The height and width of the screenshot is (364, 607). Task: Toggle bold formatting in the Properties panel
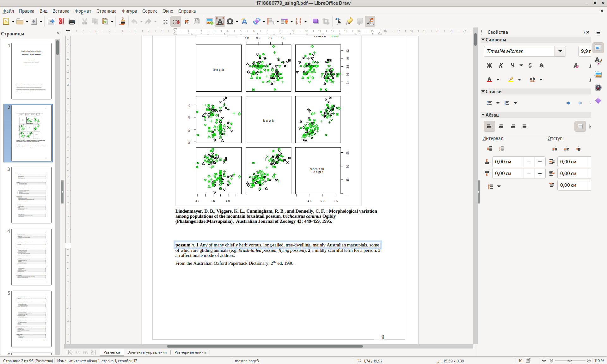489,65
